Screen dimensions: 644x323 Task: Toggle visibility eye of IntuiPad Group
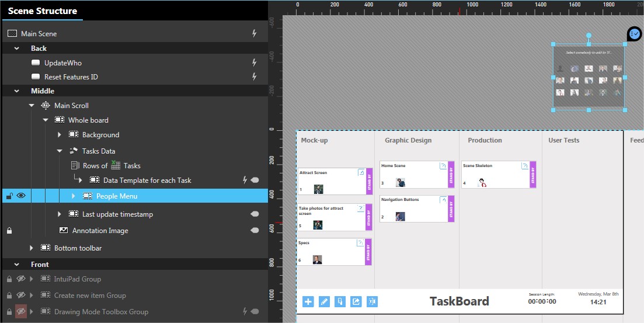tap(20, 279)
